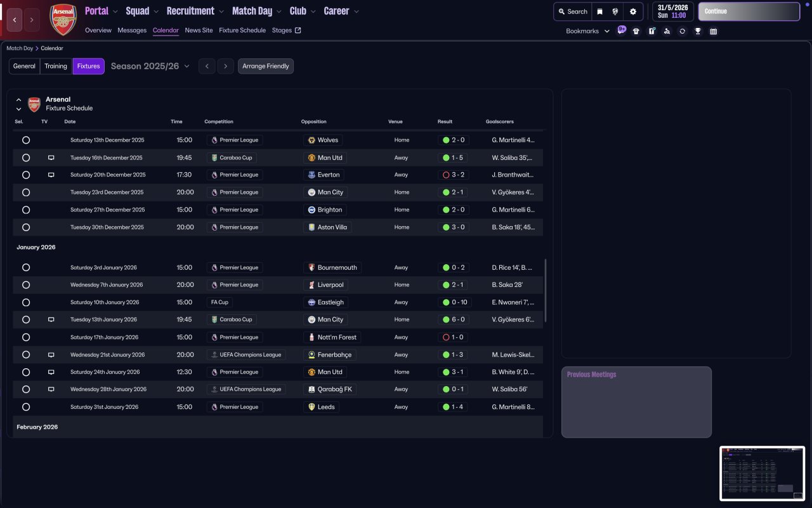Open the trophy shortcut icon

pyautogui.click(x=698, y=31)
